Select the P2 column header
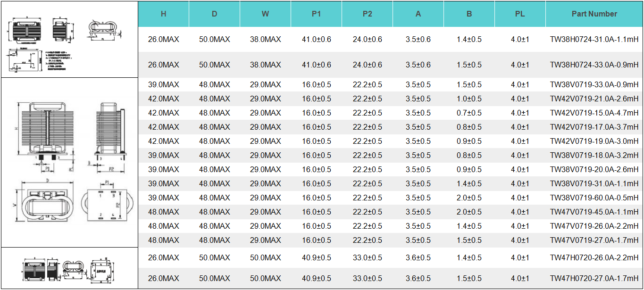 (x=367, y=14)
